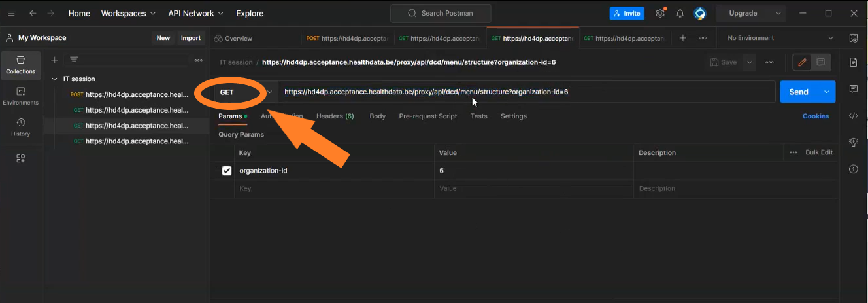
Task: Open the Cookies link
Action: tap(815, 116)
